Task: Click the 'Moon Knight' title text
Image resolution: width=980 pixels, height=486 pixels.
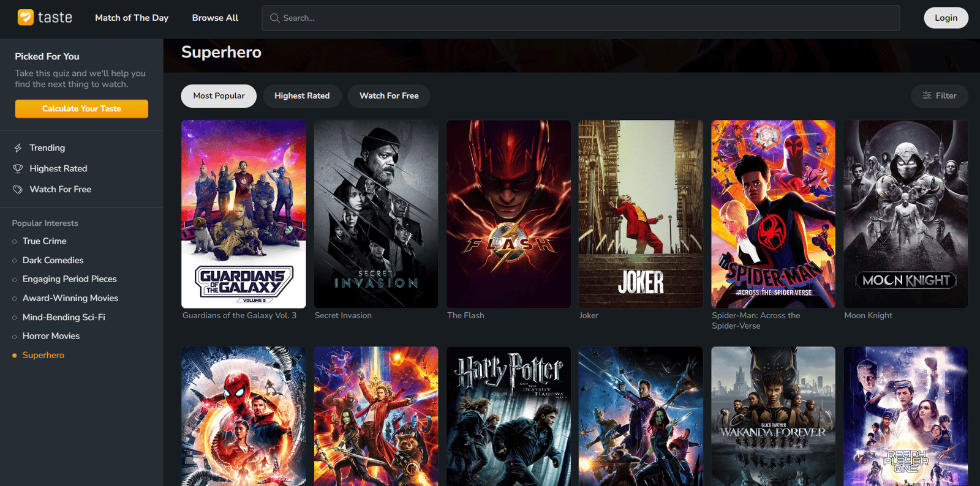Action: click(x=868, y=316)
